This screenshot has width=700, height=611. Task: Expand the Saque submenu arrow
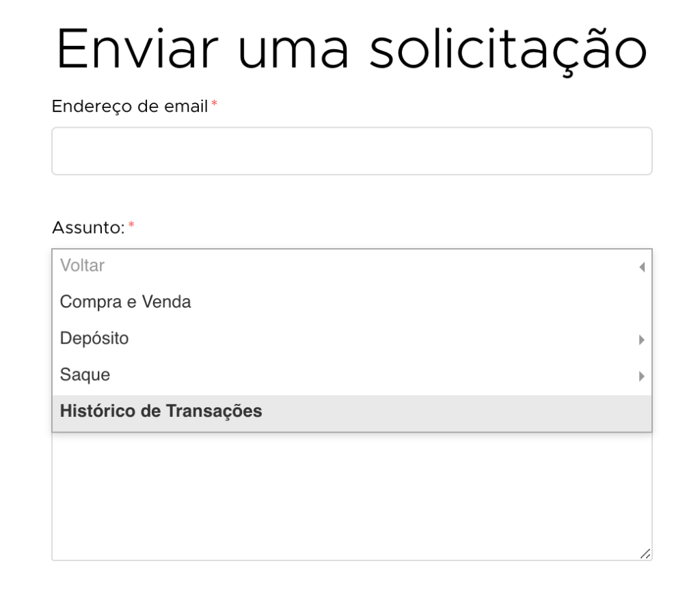click(x=641, y=377)
